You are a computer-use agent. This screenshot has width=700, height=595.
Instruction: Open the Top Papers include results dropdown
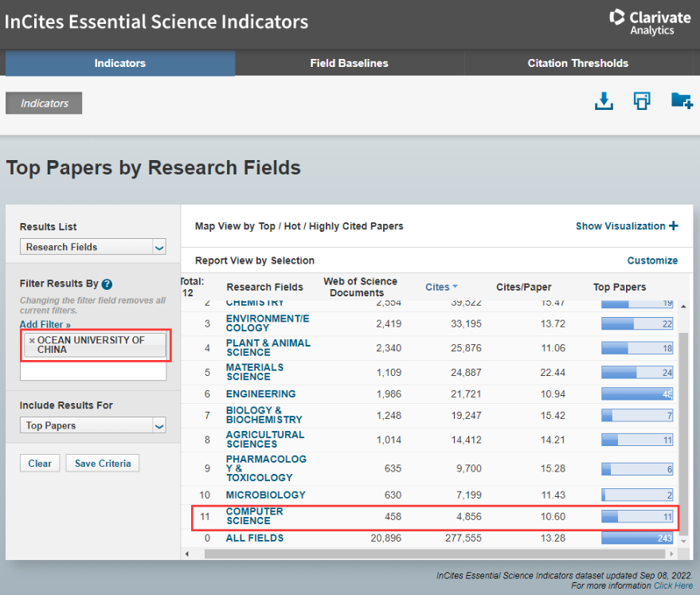coord(92,425)
